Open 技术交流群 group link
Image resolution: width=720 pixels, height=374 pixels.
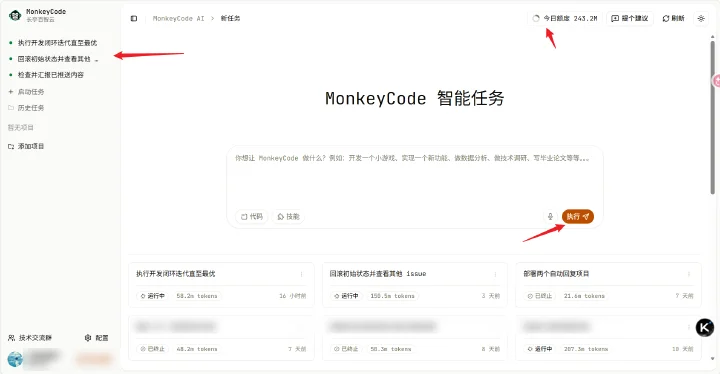coord(30,338)
